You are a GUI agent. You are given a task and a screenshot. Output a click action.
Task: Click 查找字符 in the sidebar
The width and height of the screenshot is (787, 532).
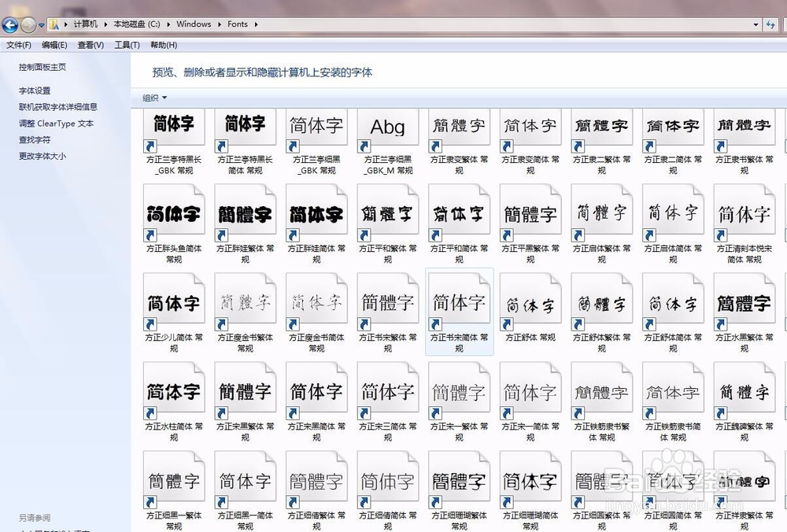pyautogui.click(x=35, y=139)
